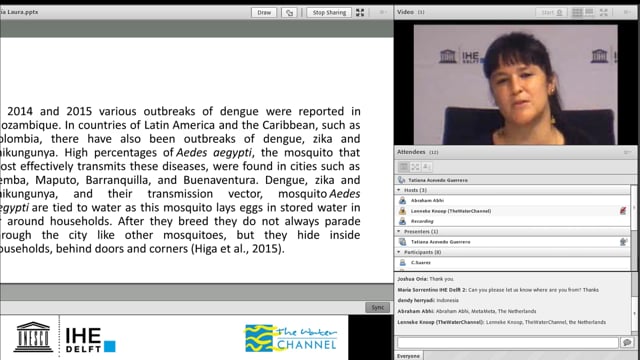
Task: Collapse the Presenters (1) group
Action: pyautogui.click(x=399, y=231)
